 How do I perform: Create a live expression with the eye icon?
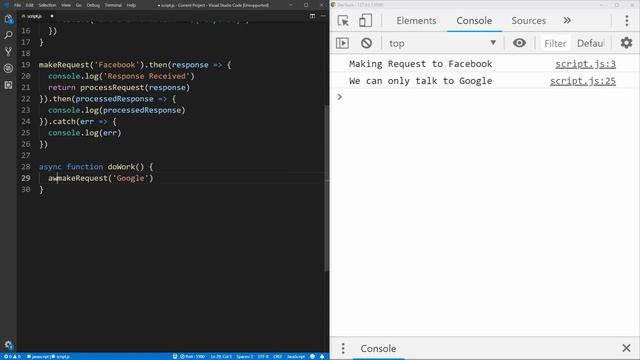(519, 42)
